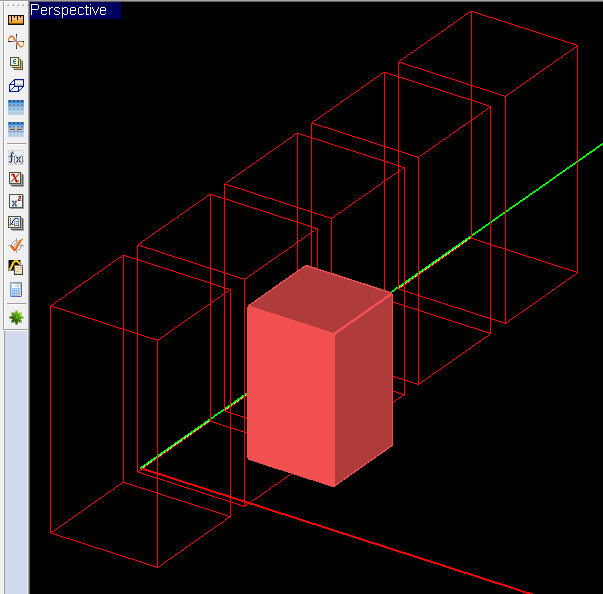
Task: Open the blue calculator icon
Action: click(x=16, y=289)
